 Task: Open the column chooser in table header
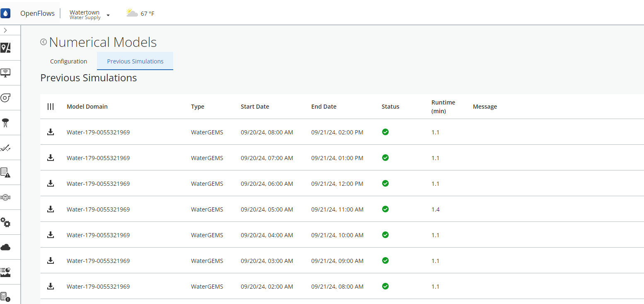[51, 107]
